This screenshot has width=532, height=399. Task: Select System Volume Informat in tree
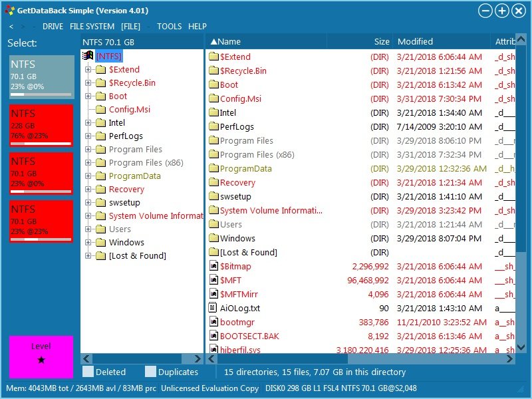pyautogui.click(x=156, y=215)
